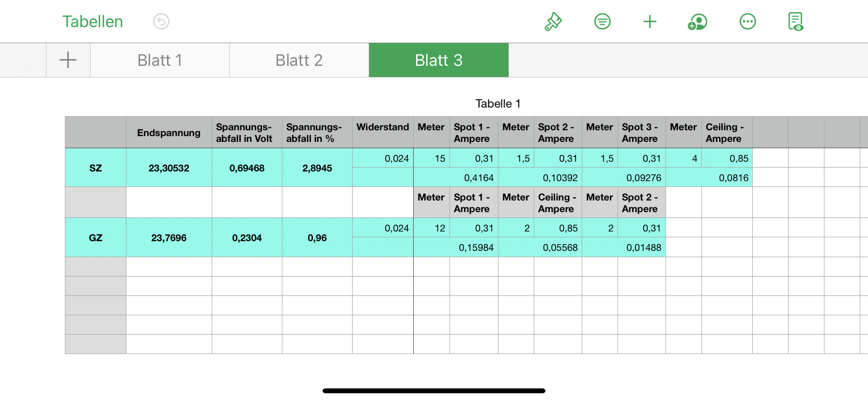Select the SZ row header cell
This screenshot has width=868, height=401.
tap(95, 168)
